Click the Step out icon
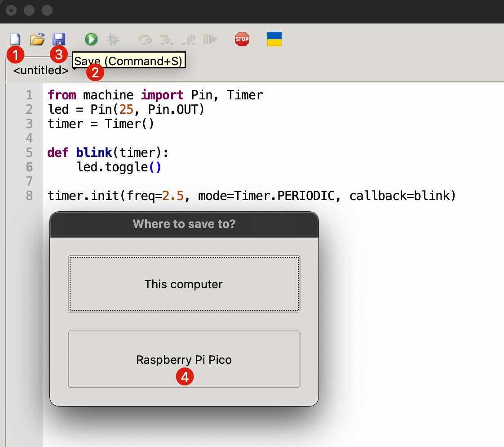Image resolution: width=504 pixels, height=447 pixels. 189,40
